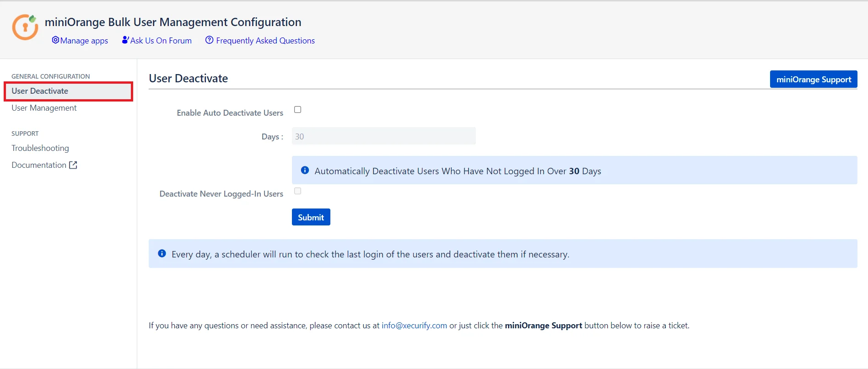
Task: Click the Days input field
Action: click(x=384, y=136)
